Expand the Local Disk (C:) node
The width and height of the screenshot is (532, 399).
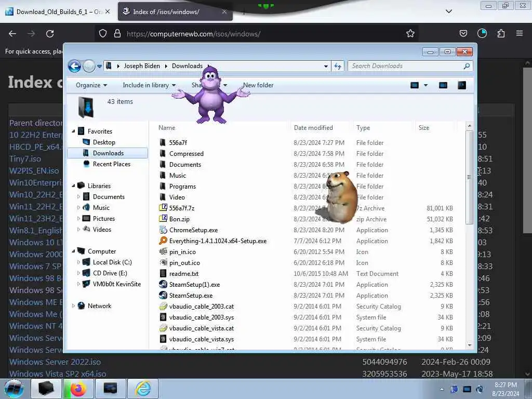(79, 262)
